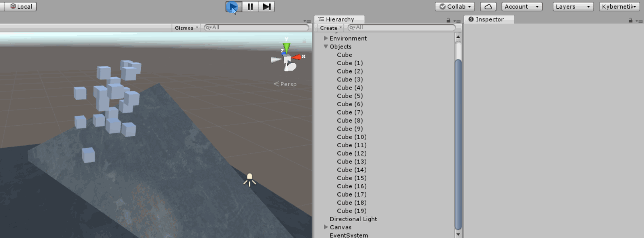Toggle Play mode button

(x=234, y=7)
